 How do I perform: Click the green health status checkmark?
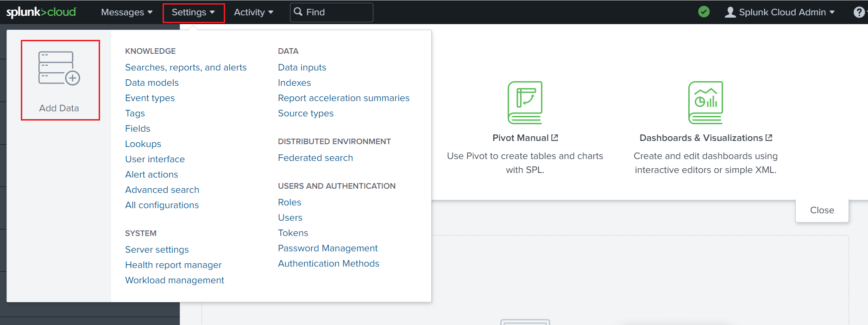click(704, 12)
